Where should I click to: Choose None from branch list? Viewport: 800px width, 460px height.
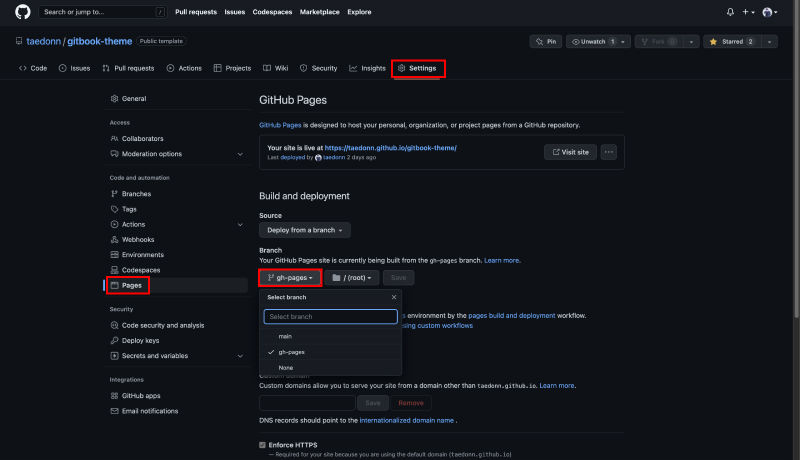[331, 367]
